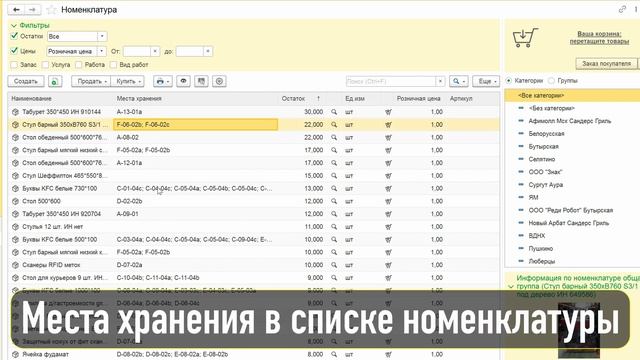Sort by Розничная цена column header
640x360 pixels.
click(x=418, y=99)
